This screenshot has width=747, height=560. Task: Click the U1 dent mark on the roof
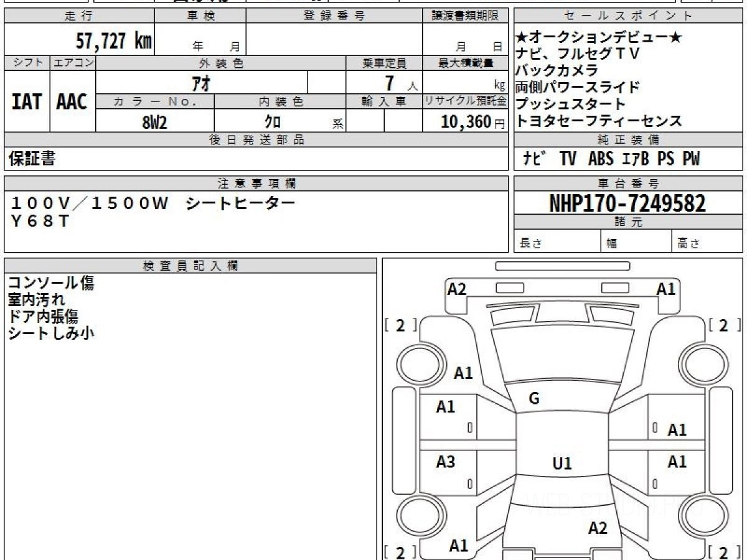point(561,464)
